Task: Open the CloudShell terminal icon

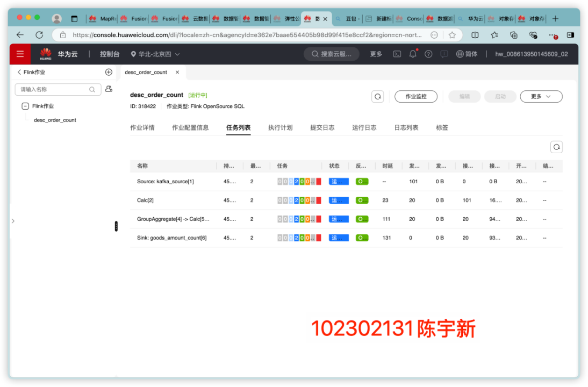Action: 397,54
